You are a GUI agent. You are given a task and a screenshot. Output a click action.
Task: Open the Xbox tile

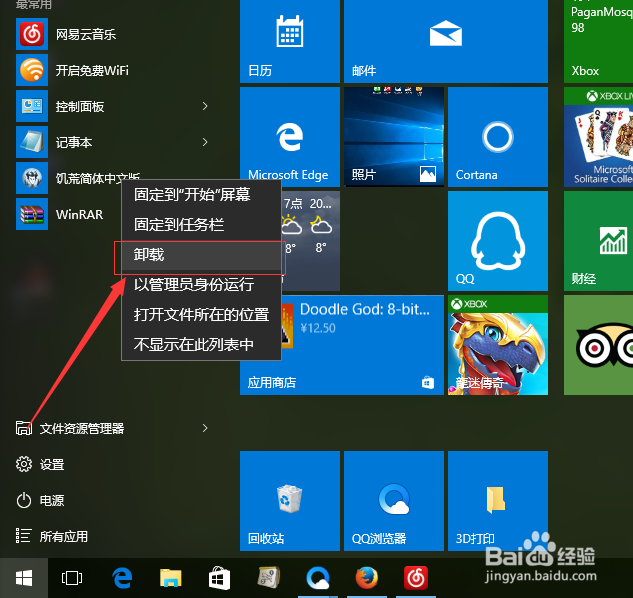point(598,41)
